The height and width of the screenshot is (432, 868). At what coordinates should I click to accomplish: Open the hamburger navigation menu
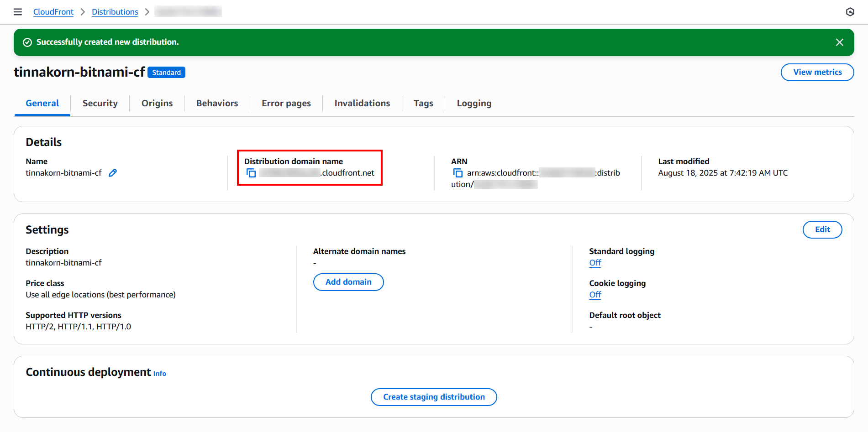18,12
